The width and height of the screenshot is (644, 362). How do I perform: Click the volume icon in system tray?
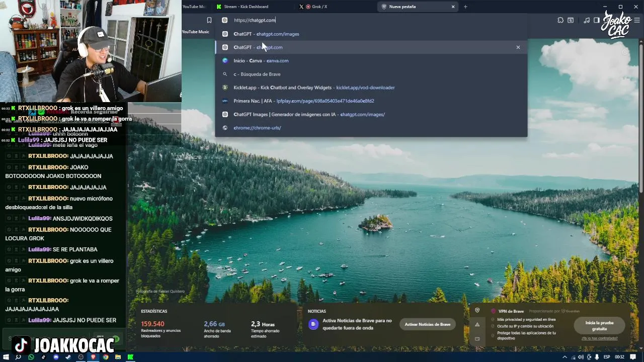581,357
